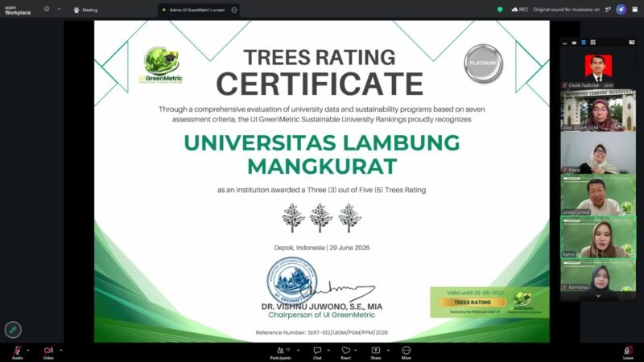This screenshot has width=644, height=362.
Task: Expand the React options caret
Action: coord(355,351)
